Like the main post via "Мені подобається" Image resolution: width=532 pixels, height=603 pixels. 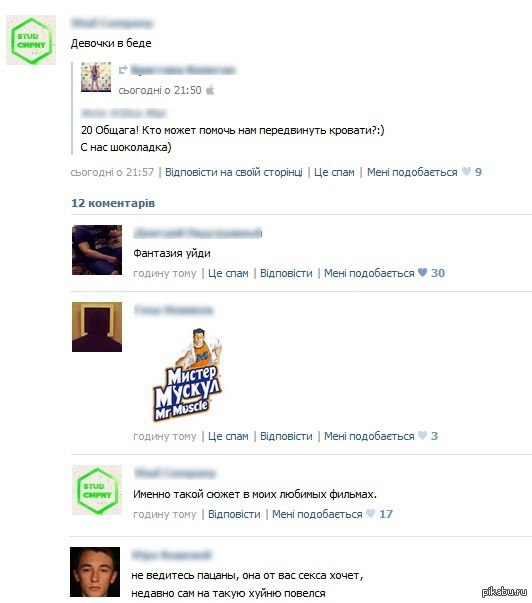[412, 172]
